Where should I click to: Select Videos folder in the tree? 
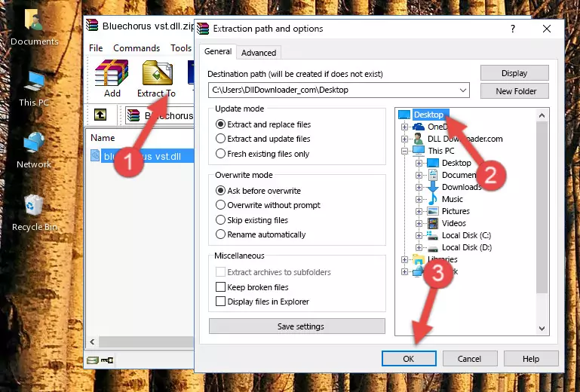453,223
